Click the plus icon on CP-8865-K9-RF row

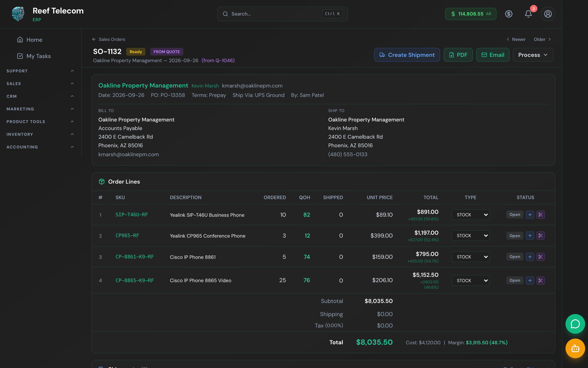(530, 280)
